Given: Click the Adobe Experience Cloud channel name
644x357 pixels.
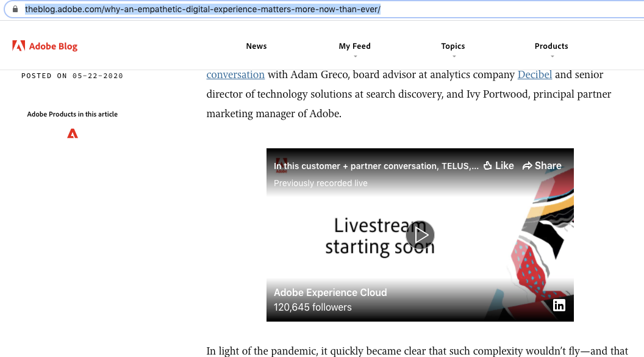Looking at the screenshot, I should point(330,292).
